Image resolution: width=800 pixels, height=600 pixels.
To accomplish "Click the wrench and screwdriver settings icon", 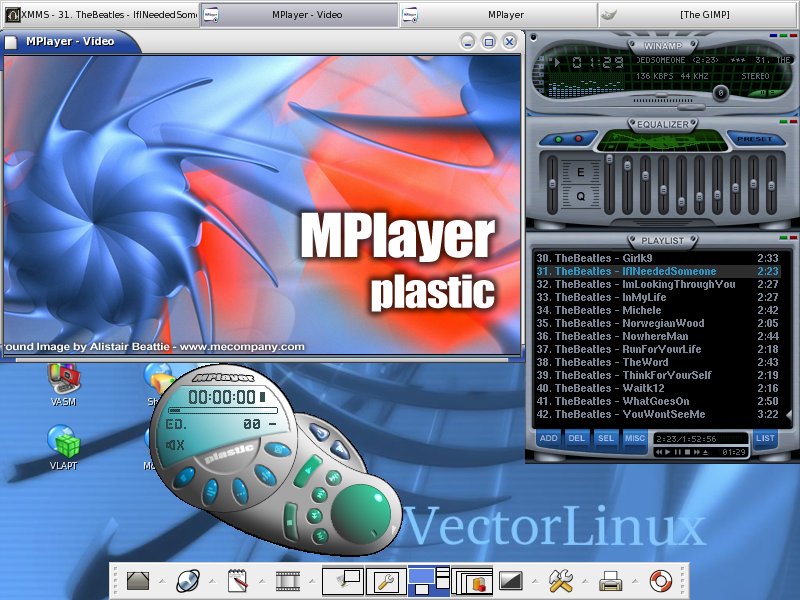I will pos(560,579).
